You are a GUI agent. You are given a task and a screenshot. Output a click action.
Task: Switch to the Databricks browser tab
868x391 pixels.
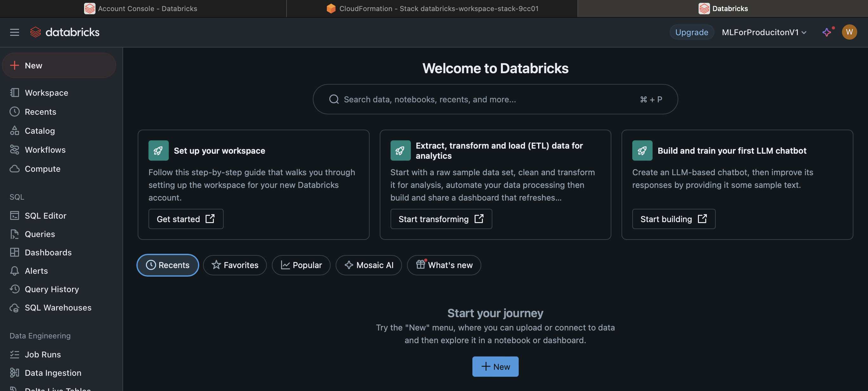pyautogui.click(x=723, y=9)
